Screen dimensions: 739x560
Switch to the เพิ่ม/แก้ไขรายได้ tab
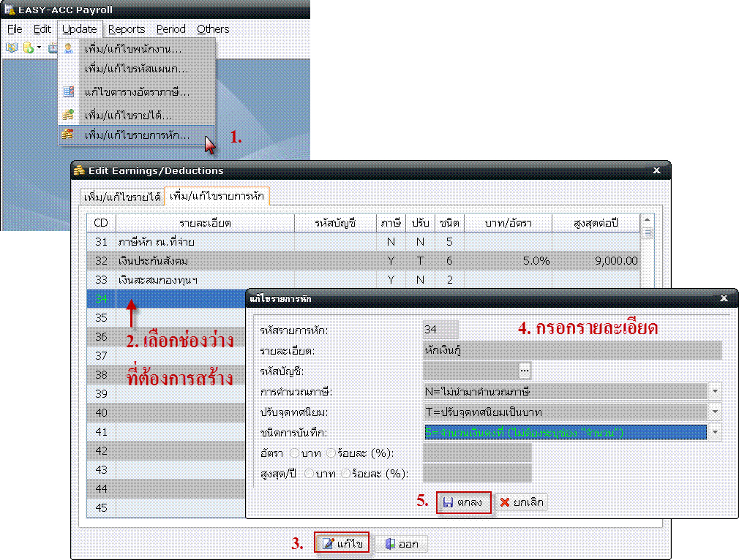(x=122, y=197)
